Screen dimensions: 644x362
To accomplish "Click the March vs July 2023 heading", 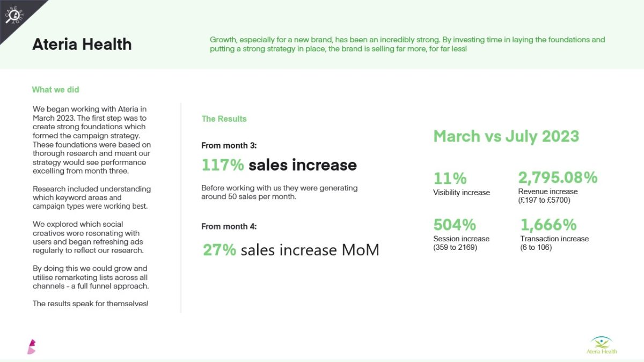I will coord(506,136).
